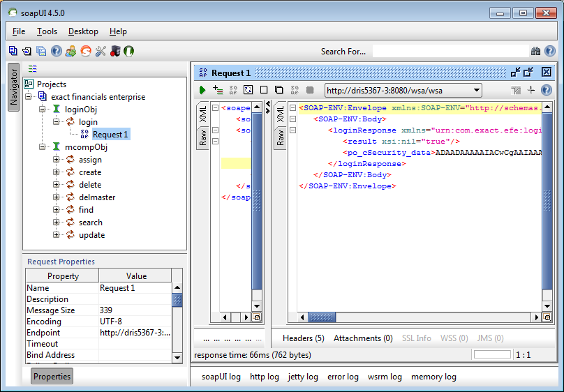Open the Help menu

coord(118,31)
